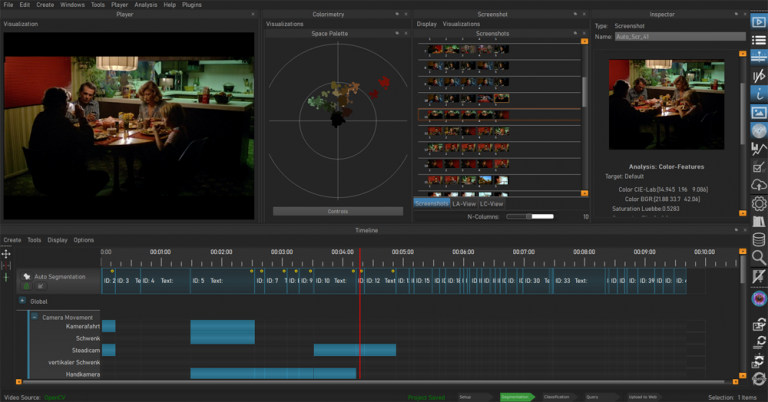Open the screenshot image icon in sidebar
This screenshot has width=768, height=402.
tap(758, 112)
